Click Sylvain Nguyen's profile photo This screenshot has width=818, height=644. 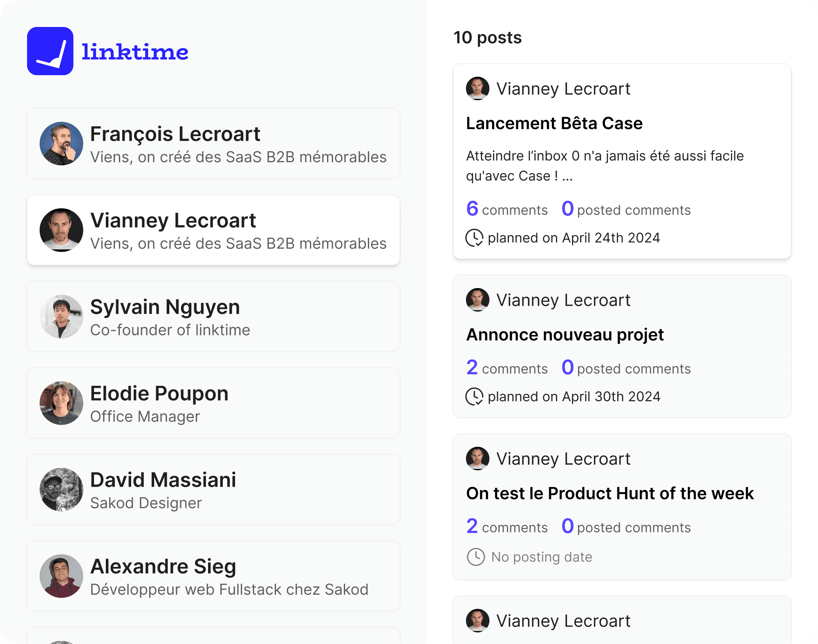61,317
